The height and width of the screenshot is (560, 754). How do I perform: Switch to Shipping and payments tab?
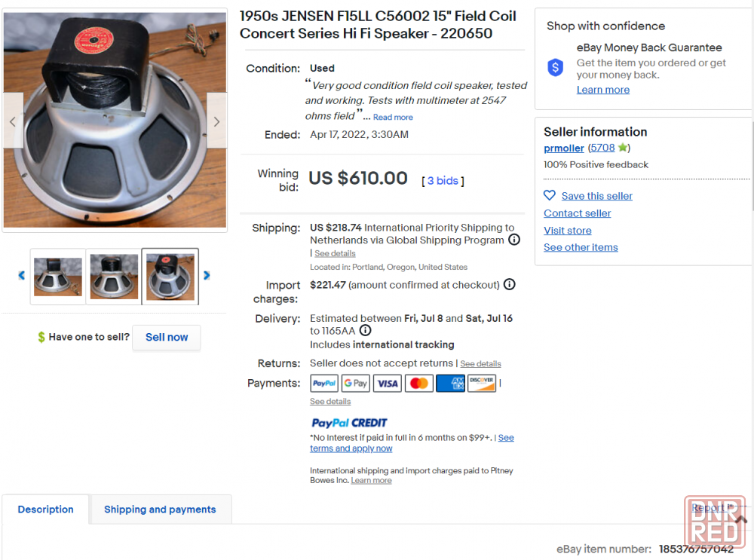point(160,509)
